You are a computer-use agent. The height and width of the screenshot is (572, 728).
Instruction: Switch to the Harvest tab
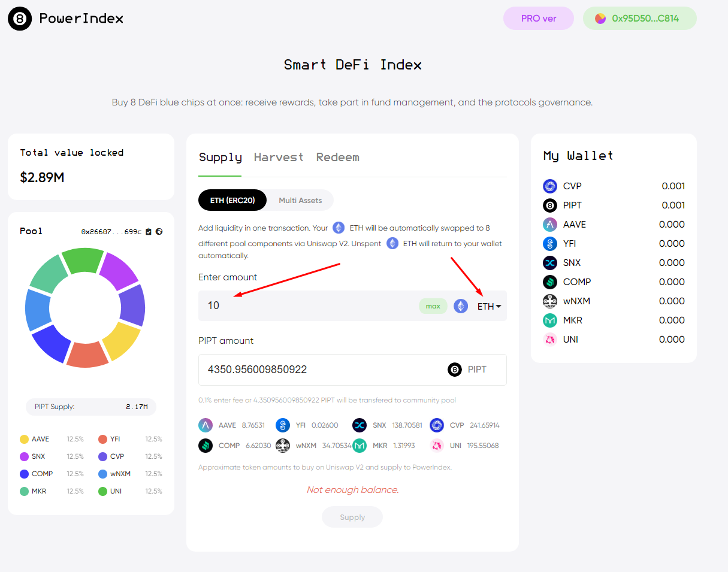[279, 158]
